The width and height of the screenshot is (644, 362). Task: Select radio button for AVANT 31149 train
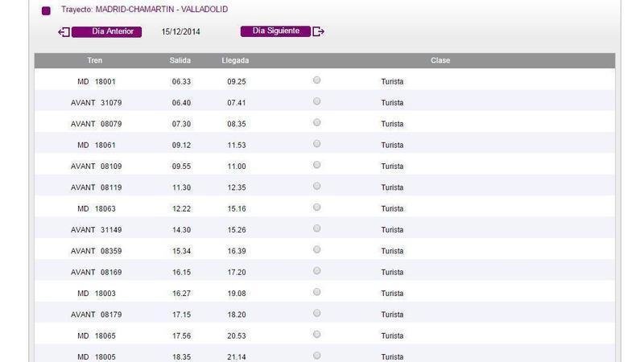coord(316,228)
